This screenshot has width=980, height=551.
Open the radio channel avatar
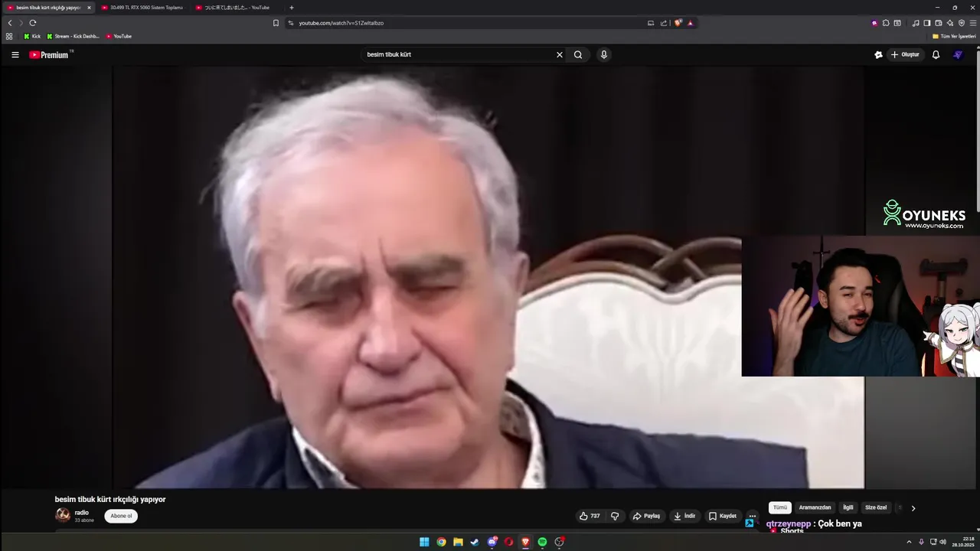[63, 515]
